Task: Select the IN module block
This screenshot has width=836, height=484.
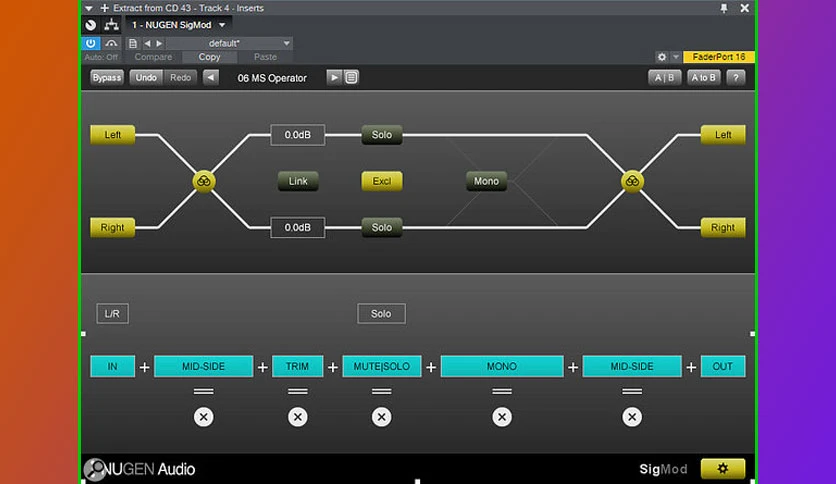Action: (112, 366)
